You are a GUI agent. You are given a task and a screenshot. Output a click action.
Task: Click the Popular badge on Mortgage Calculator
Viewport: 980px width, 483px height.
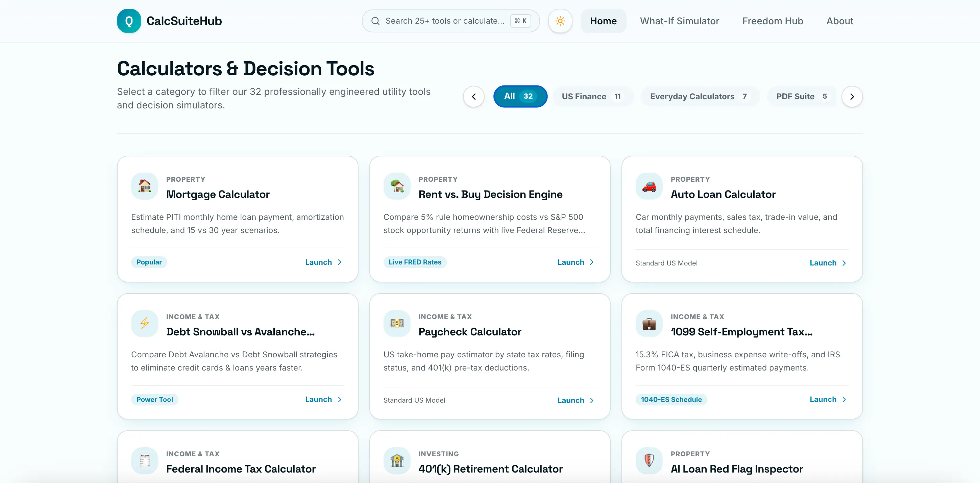click(149, 262)
